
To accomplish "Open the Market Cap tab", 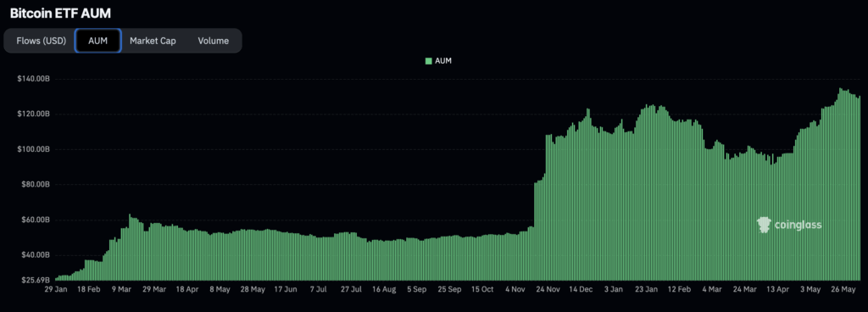I will (153, 41).
